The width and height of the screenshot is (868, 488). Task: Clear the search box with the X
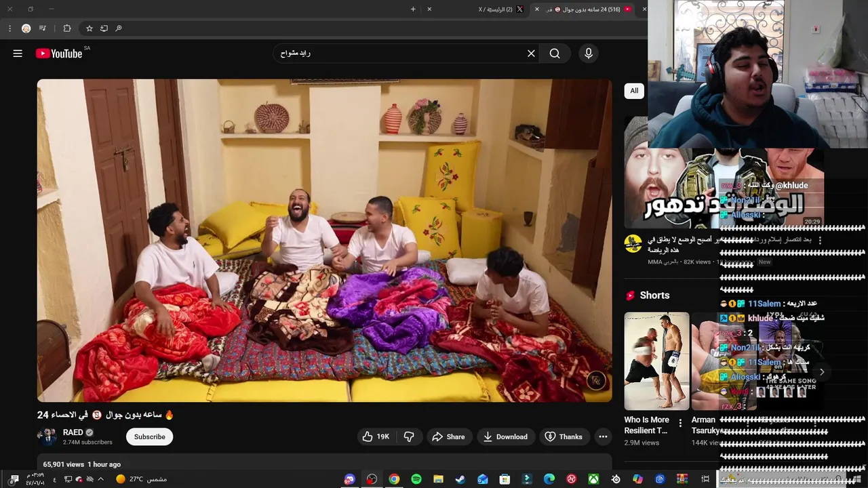[x=531, y=54]
